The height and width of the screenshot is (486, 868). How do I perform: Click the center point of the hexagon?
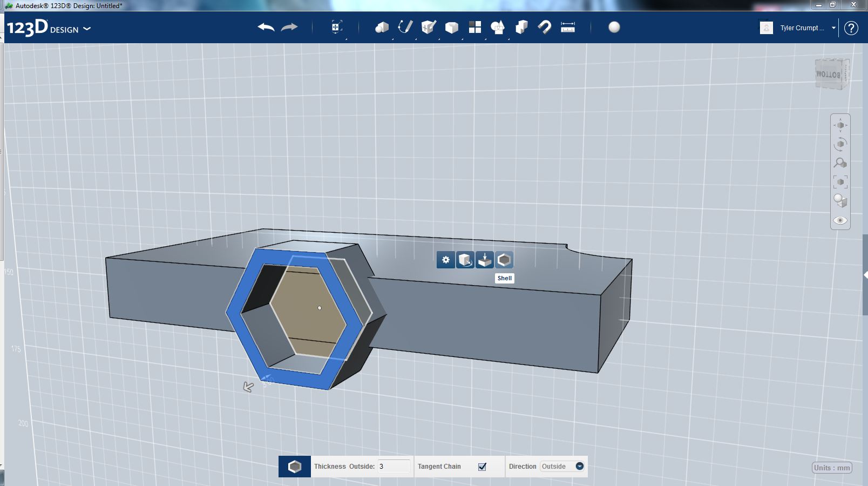(x=320, y=308)
